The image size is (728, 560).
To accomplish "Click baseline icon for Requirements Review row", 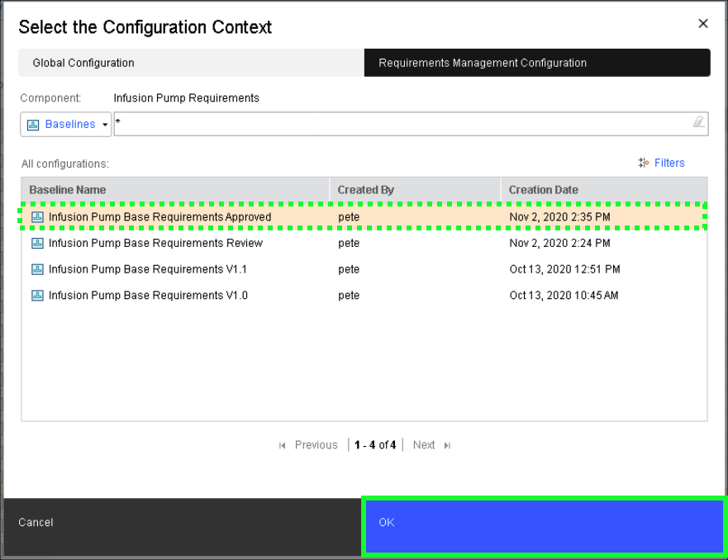I will [37, 244].
